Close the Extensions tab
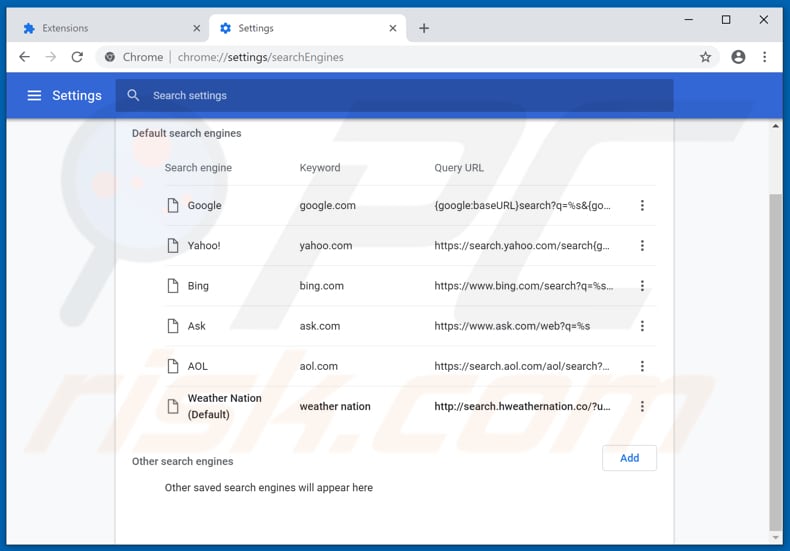The width and height of the screenshot is (790, 551). click(196, 28)
